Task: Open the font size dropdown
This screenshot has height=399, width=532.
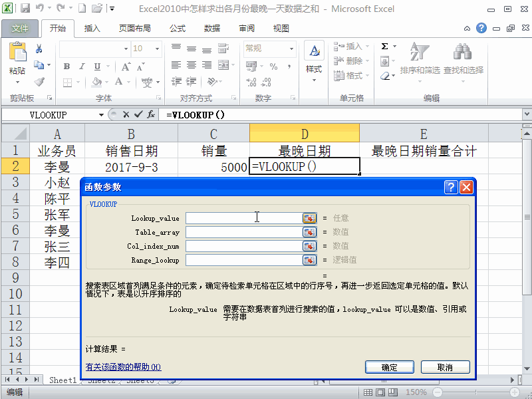Action: pos(157,49)
